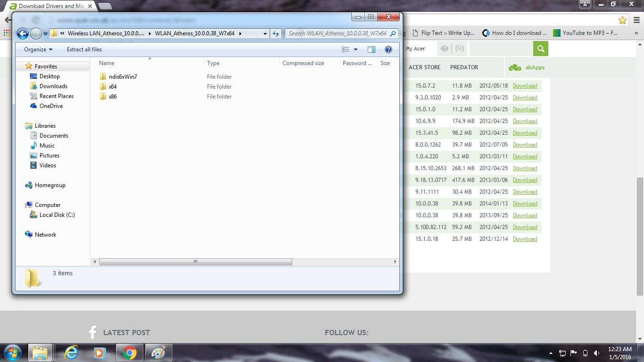Open the recent pages dropdown in Explorer
This screenshot has width=644, height=362.
tap(45, 33)
